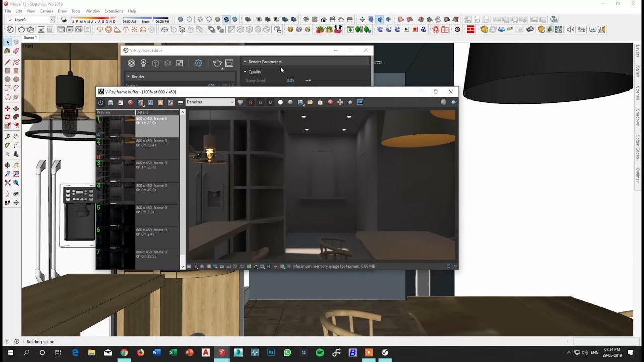Open the File menu
Screen dimensions: 644x362
coord(8,11)
